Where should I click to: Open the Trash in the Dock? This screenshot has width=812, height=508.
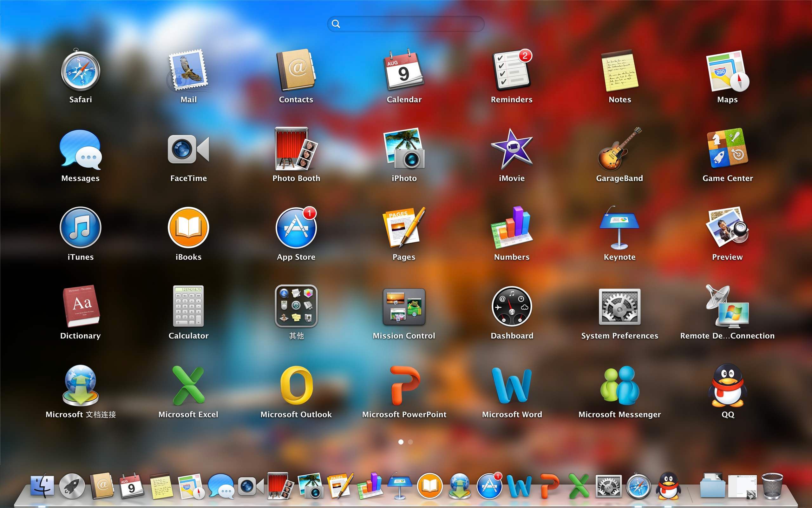(x=772, y=486)
